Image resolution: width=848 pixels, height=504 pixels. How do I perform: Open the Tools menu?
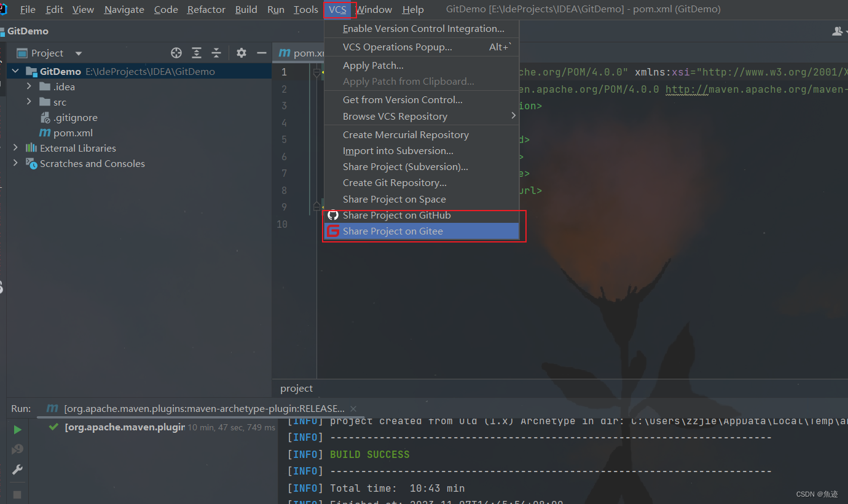[x=306, y=9]
